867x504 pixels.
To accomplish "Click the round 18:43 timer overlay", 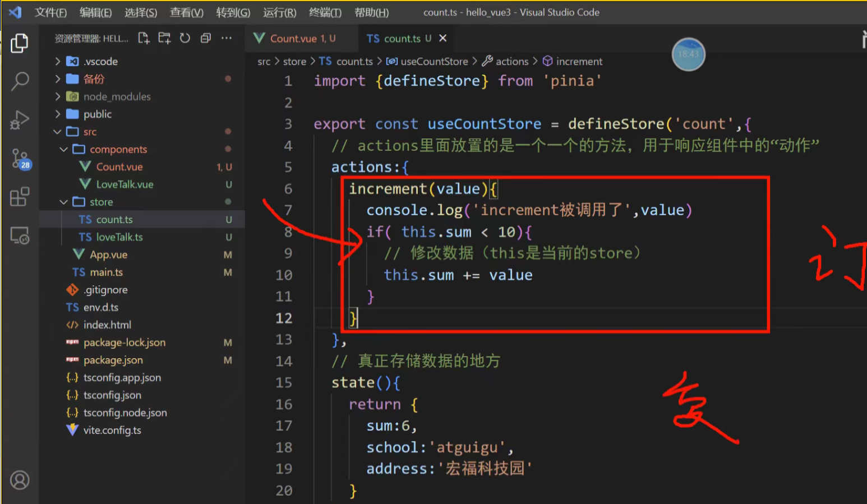I will 688,54.
